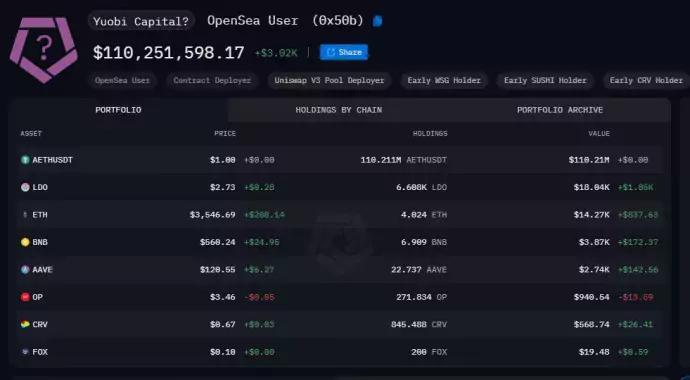This screenshot has width=690, height=380.
Task: Click the LDO asset name
Action: [40, 187]
